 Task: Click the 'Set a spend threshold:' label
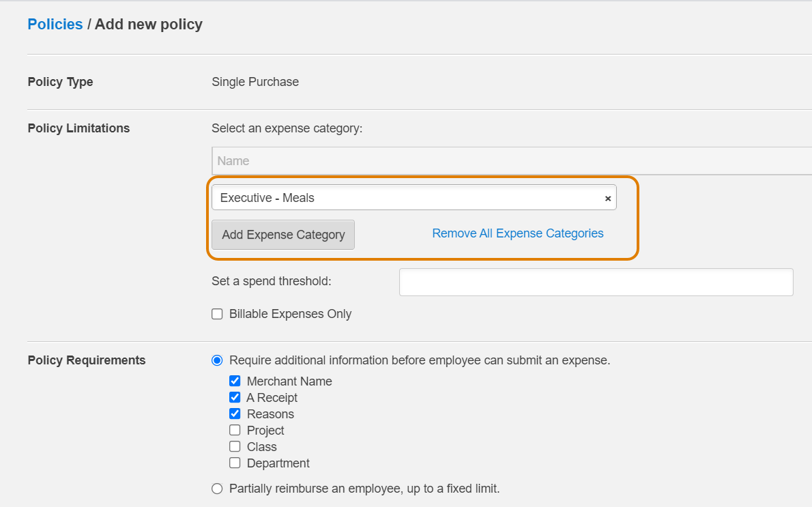click(272, 281)
